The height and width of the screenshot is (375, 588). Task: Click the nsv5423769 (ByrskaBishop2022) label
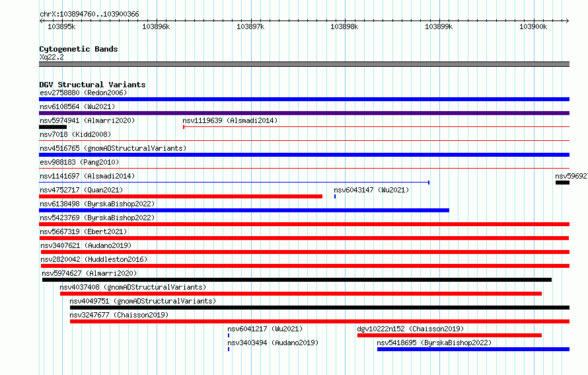click(97, 218)
